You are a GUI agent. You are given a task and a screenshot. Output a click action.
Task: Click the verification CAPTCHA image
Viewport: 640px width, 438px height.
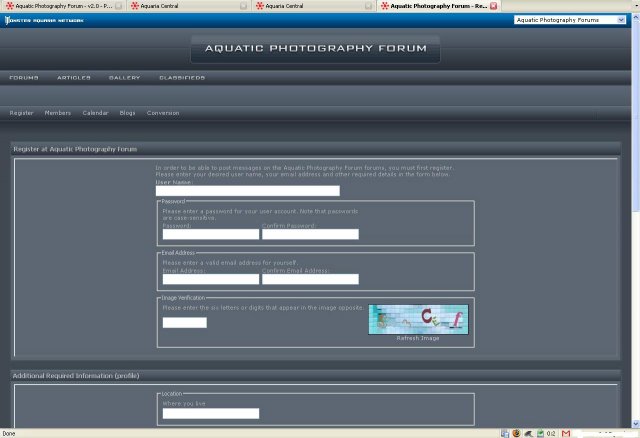418,319
